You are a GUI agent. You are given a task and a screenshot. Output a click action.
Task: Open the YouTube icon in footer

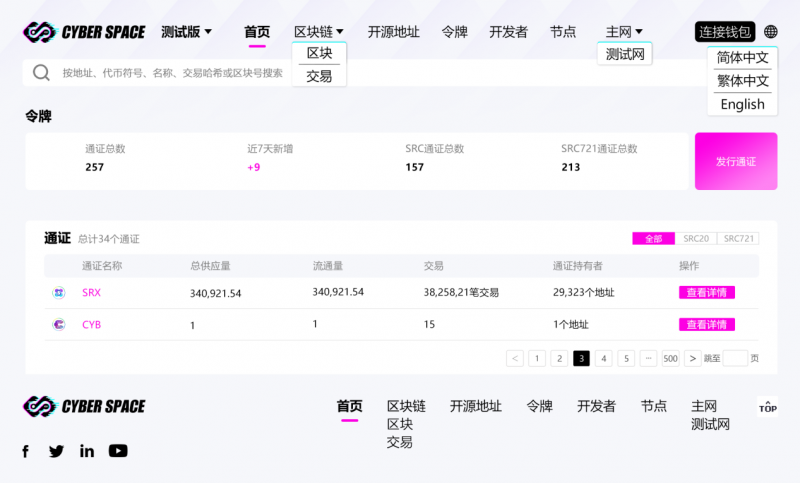tap(118, 451)
